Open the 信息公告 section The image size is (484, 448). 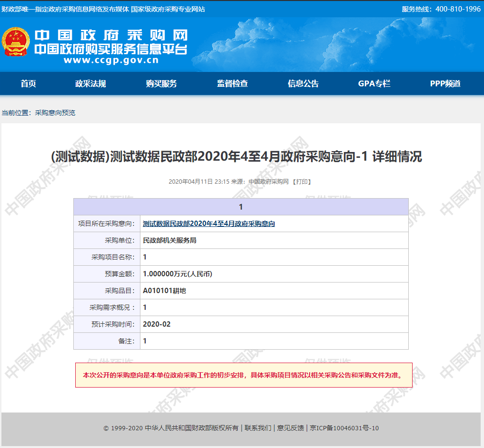point(304,83)
